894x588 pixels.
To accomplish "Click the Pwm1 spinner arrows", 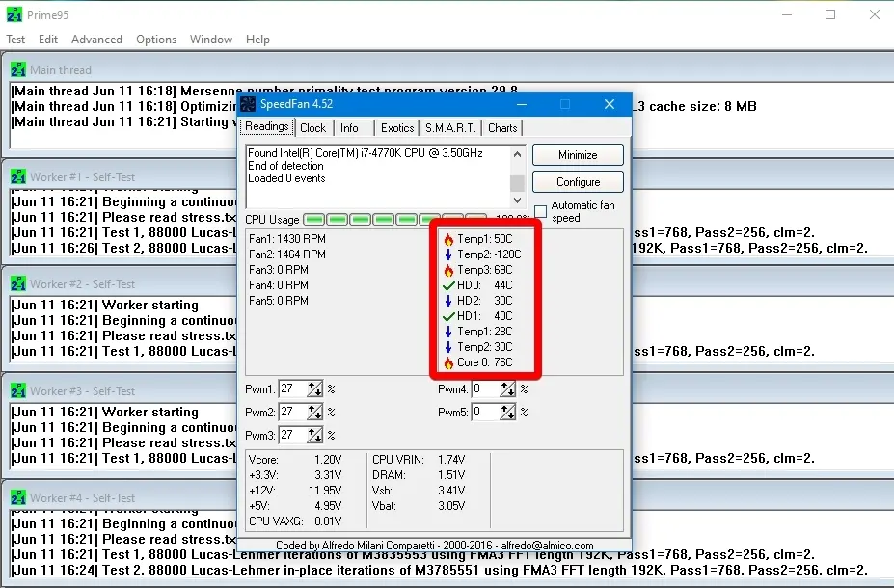I will pyautogui.click(x=314, y=389).
